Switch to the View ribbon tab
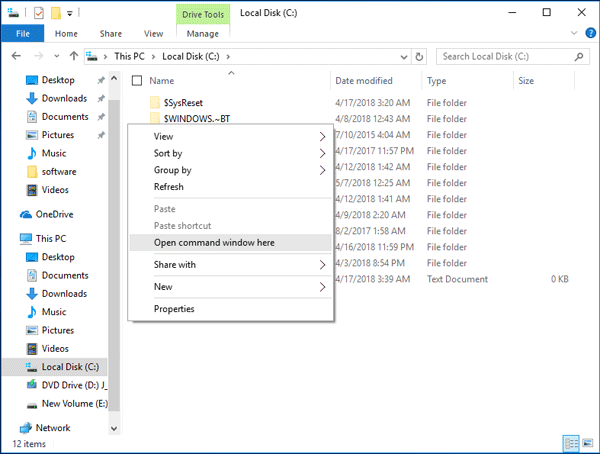The image size is (600, 454). (x=153, y=34)
